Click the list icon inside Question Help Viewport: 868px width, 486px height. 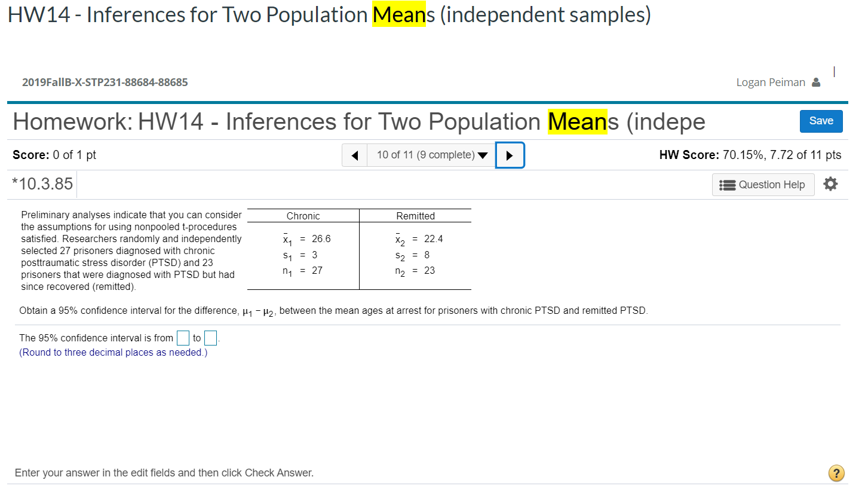coord(728,184)
